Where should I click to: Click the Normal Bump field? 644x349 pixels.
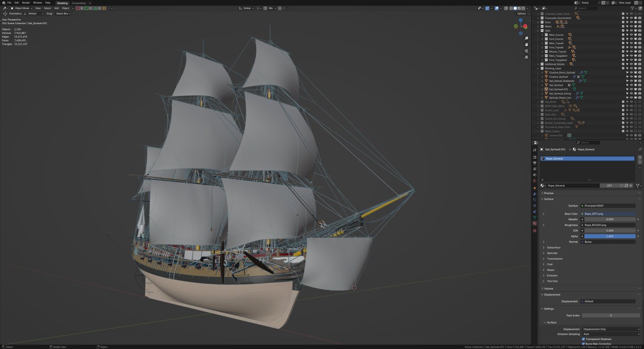tap(608, 242)
